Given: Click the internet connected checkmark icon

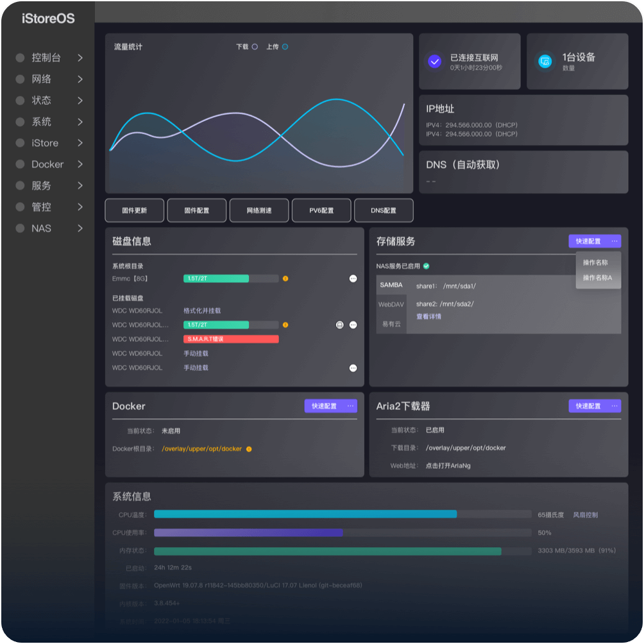Looking at the screenshot, I should tap(435, 62).
